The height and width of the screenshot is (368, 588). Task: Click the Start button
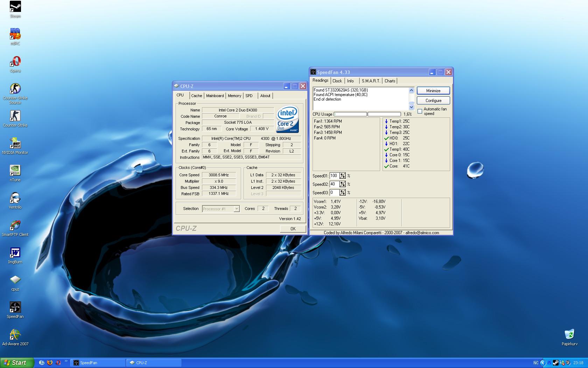click(x=17, y=363)
